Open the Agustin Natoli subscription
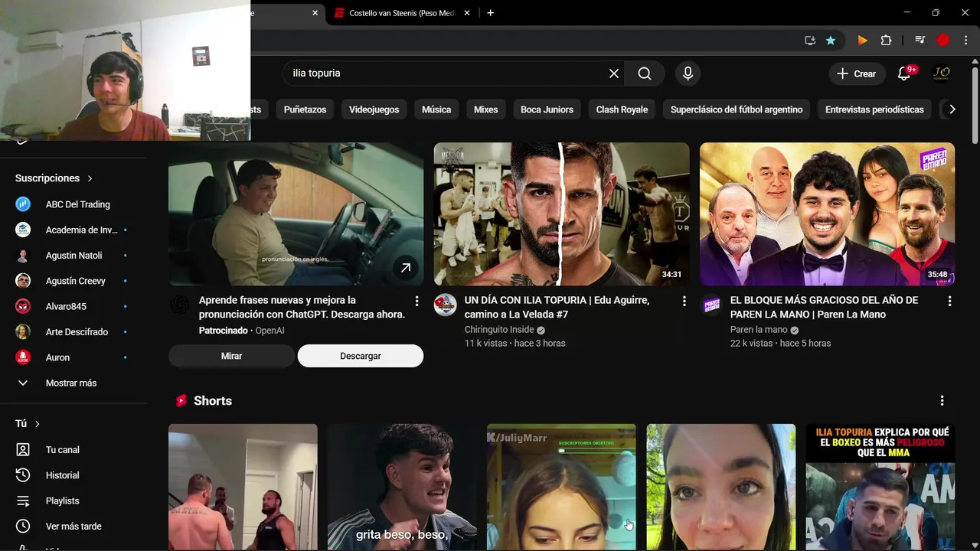 point(73,256)
